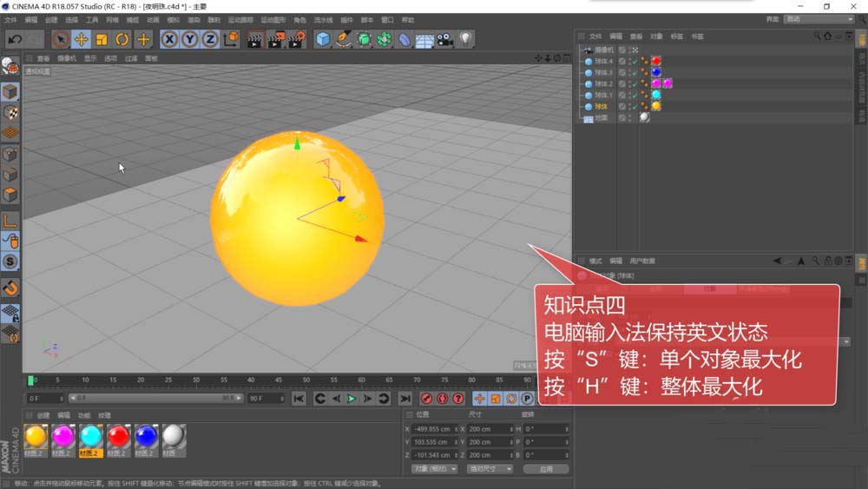The width and height of the screenshot is (868, 489).
Task: Select the 摄像机 object in Object Manager
Action: pos(604,50)
